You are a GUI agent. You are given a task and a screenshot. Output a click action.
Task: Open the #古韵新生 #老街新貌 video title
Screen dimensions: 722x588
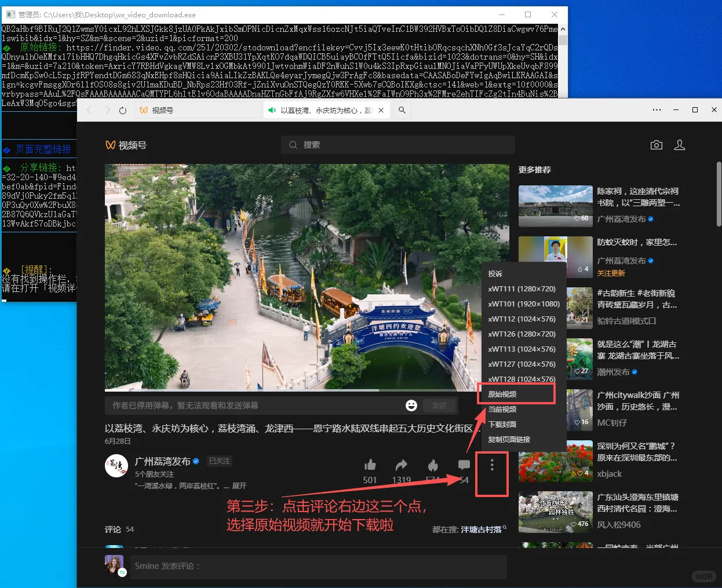(x=637, y=299)
